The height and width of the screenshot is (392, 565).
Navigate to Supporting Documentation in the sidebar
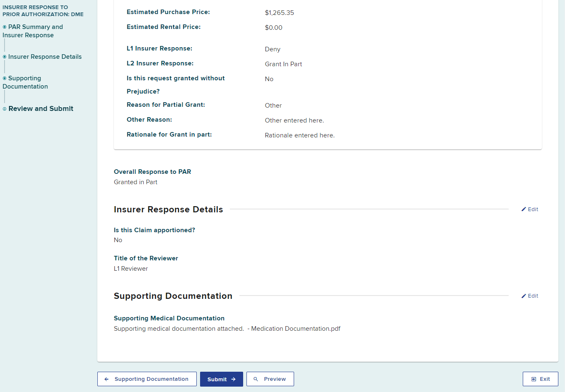coord(25,82)
